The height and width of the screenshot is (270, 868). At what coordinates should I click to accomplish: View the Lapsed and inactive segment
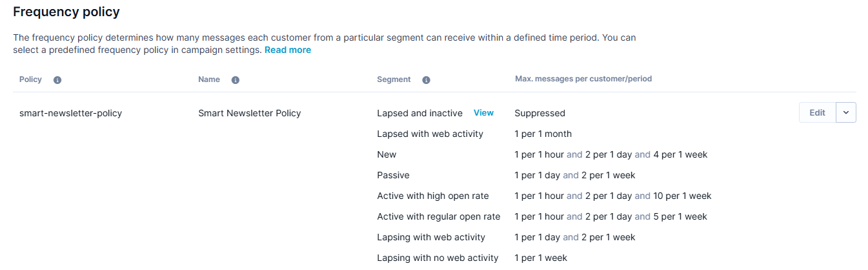(483, 112)
